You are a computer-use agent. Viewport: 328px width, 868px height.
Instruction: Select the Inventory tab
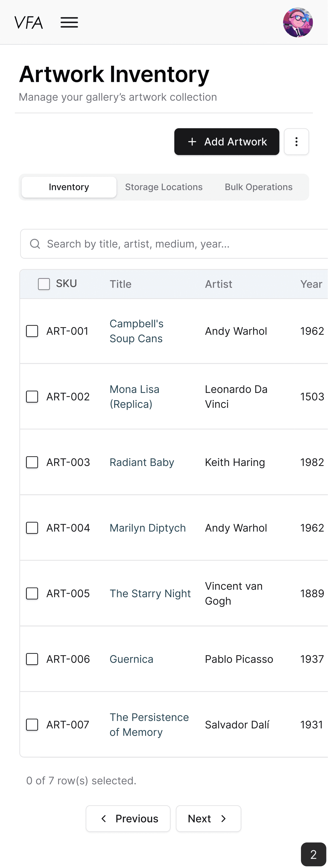pyautogui.click(x=68, y=187)
